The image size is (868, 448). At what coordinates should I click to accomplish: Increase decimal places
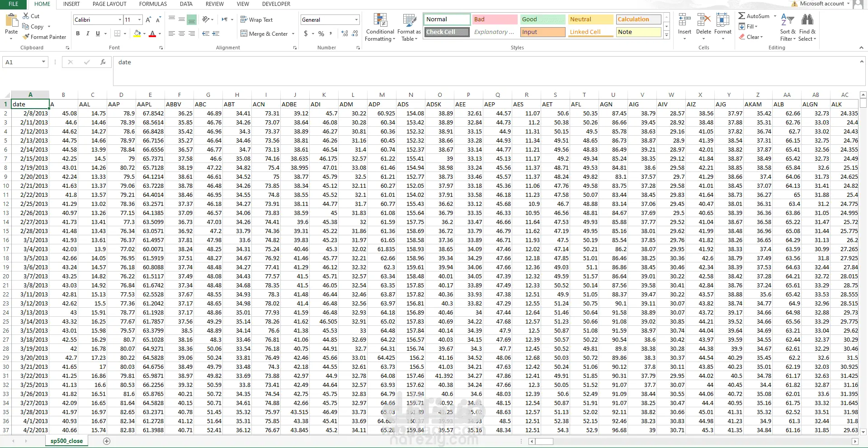[x=345, y=33]
